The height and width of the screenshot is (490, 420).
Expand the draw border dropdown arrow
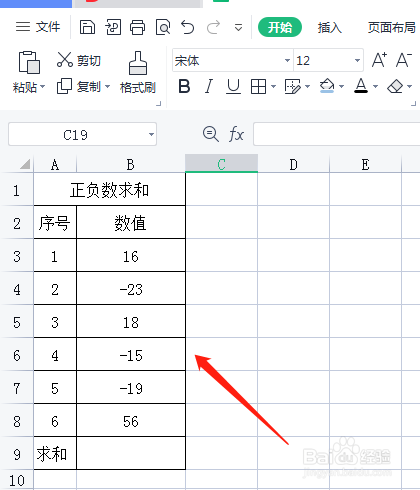(307, 87)
